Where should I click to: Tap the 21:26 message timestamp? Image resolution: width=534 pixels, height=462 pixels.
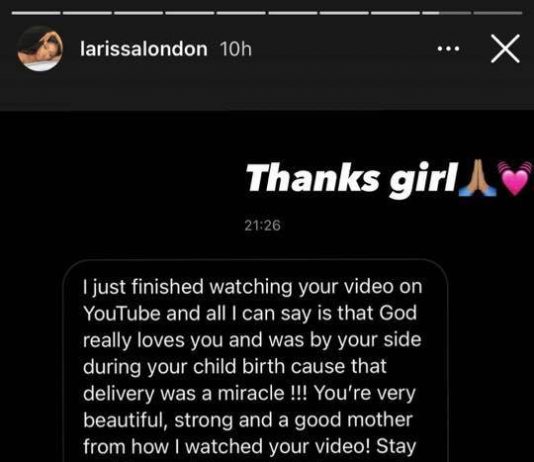pyautogui.click(x=263, y=225)
